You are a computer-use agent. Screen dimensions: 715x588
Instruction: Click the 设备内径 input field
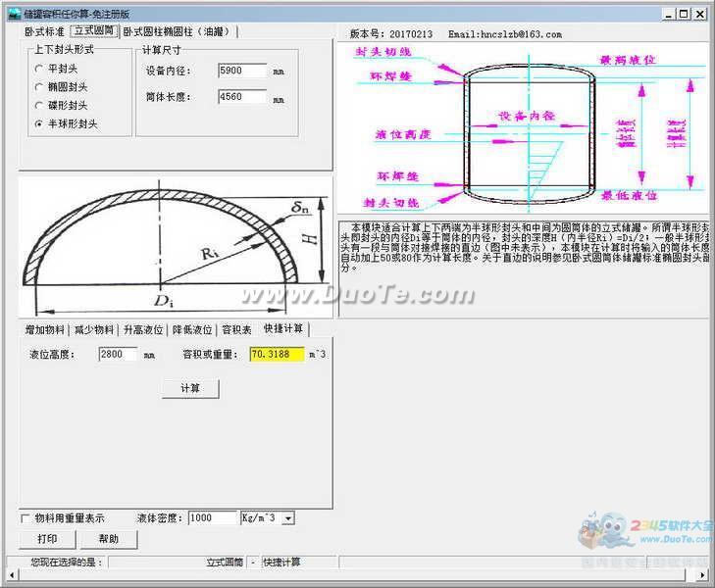pos(242,71)
